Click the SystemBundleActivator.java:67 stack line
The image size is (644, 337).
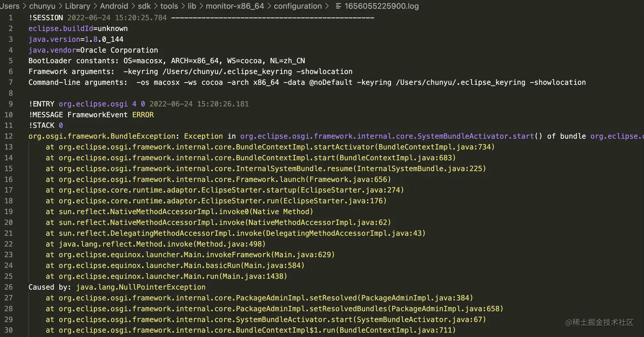pyautogui.click(x=266, y=320)
